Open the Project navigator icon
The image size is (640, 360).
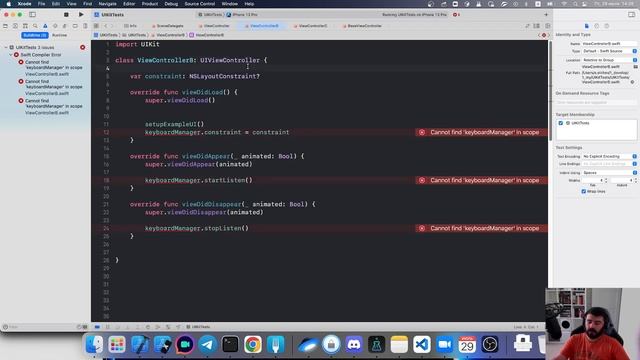tap(5, 26)
